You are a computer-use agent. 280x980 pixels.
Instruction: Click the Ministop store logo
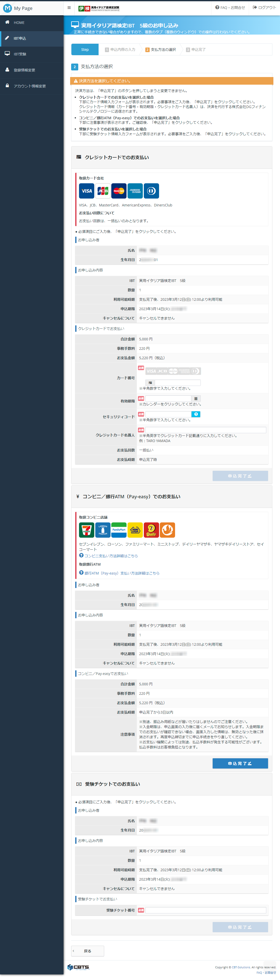[x=135, y=530]
